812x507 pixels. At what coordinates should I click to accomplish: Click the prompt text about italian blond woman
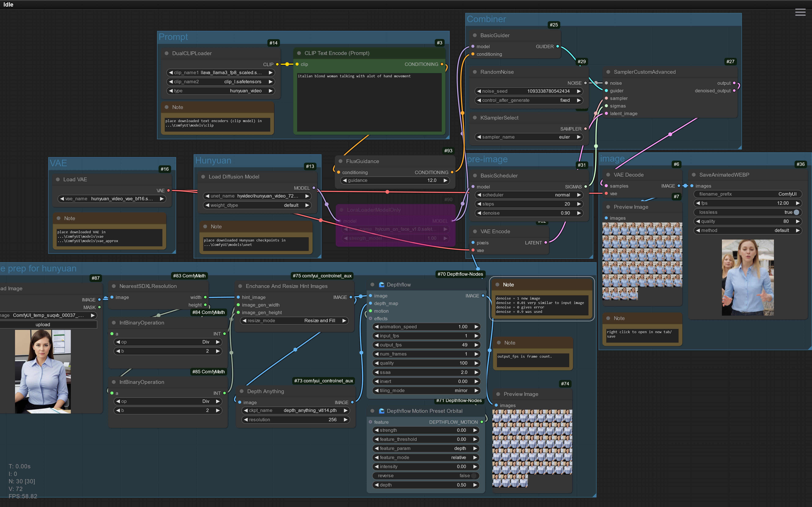pos(354,76)
